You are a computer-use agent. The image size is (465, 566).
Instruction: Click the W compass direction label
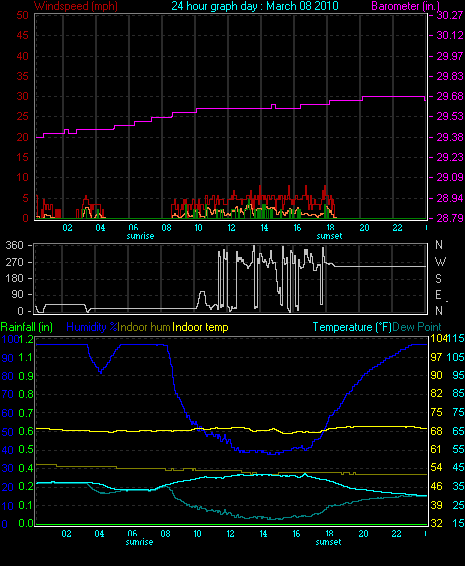[440, 261]
